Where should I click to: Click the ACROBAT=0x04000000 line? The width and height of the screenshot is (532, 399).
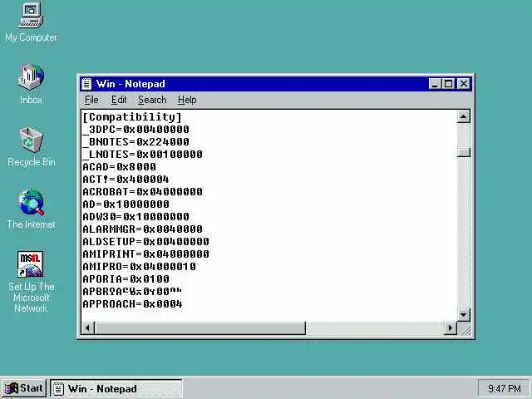tap(142, 192)
